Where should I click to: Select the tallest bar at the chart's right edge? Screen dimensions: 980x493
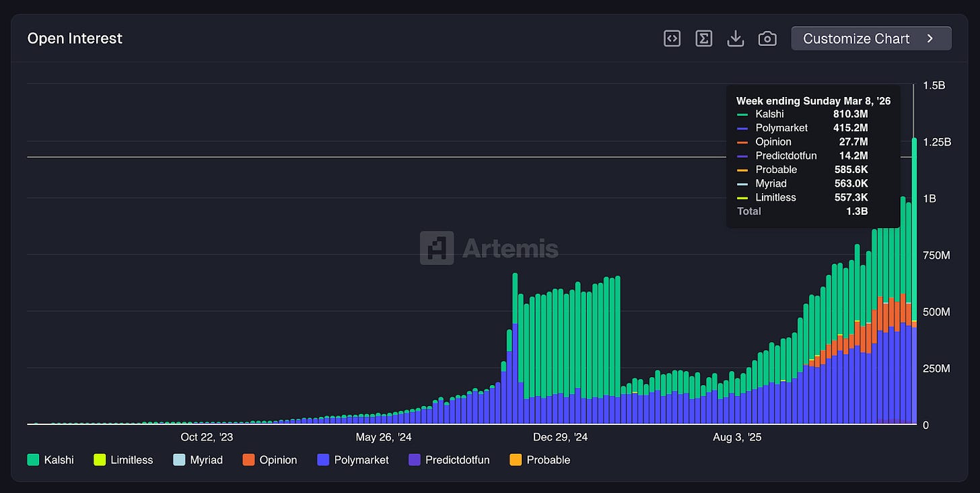(914, 269)
